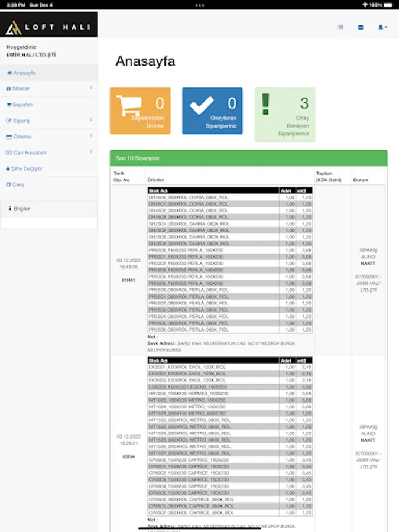This screenshot has height=532, width=399.
Task: Click the lock icon beside Şifre Değiştir
Action: pos(8,168)
